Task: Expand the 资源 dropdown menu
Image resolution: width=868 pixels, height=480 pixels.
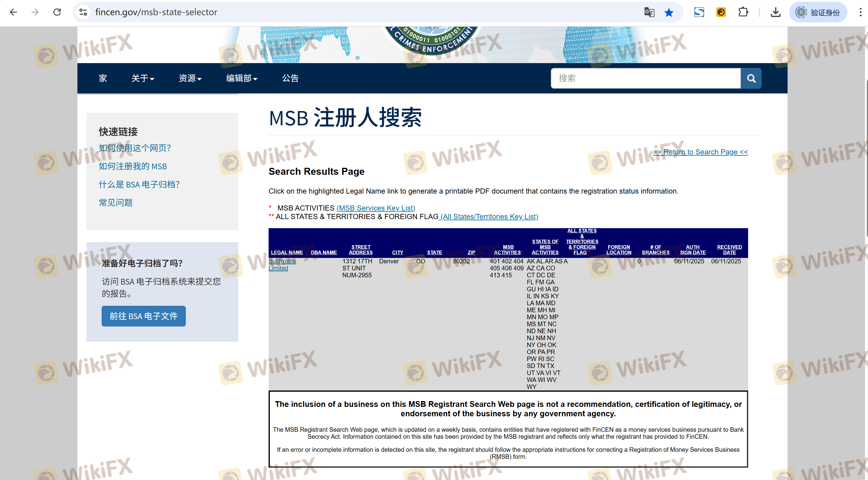Action: 190,79
